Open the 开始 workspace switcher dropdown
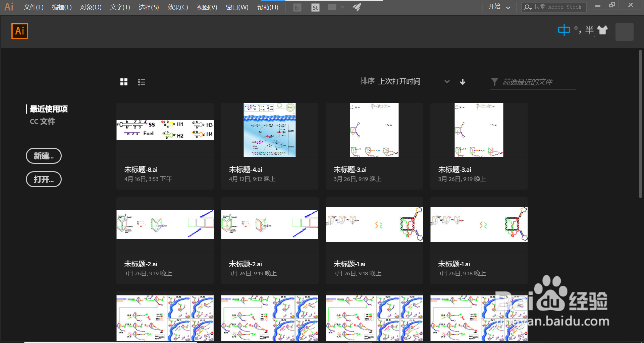Image resolution: width=644 pixels, height=343 pixels. pos(499,7)
